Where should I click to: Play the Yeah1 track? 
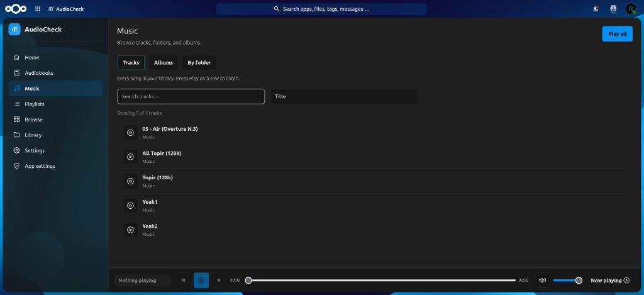[130, 206]
